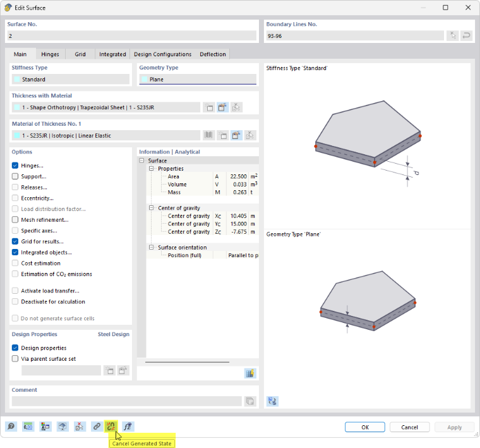Check Via parent surface set
The width and height of the screenshot is (480, 448).
pyautogui.click(x=15, y=359)
